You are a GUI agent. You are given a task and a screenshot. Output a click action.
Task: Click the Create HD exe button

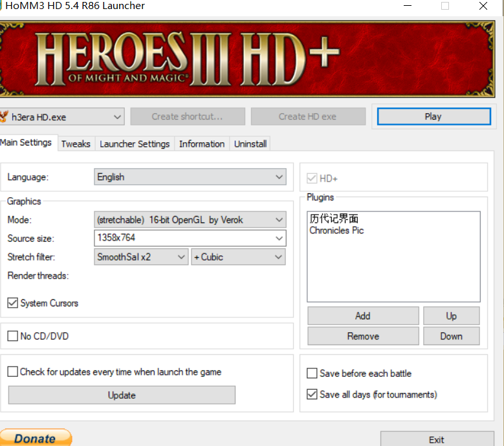coord(308,116)
